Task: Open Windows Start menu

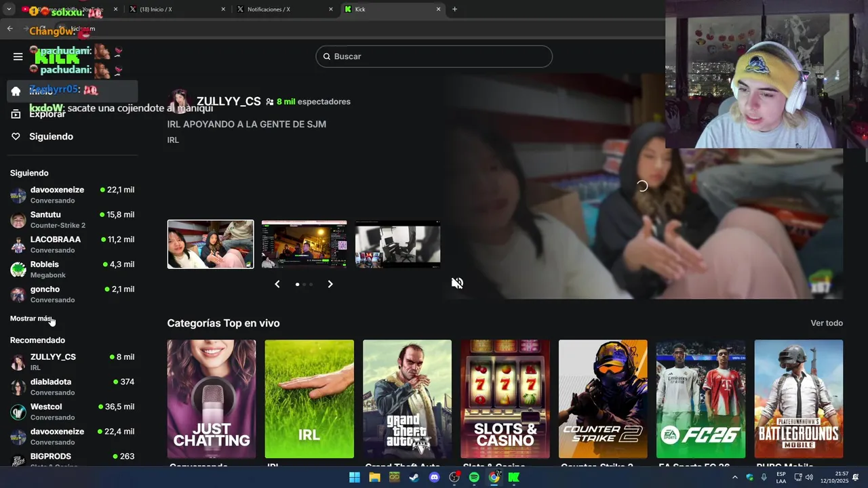Action: point(355,477)
